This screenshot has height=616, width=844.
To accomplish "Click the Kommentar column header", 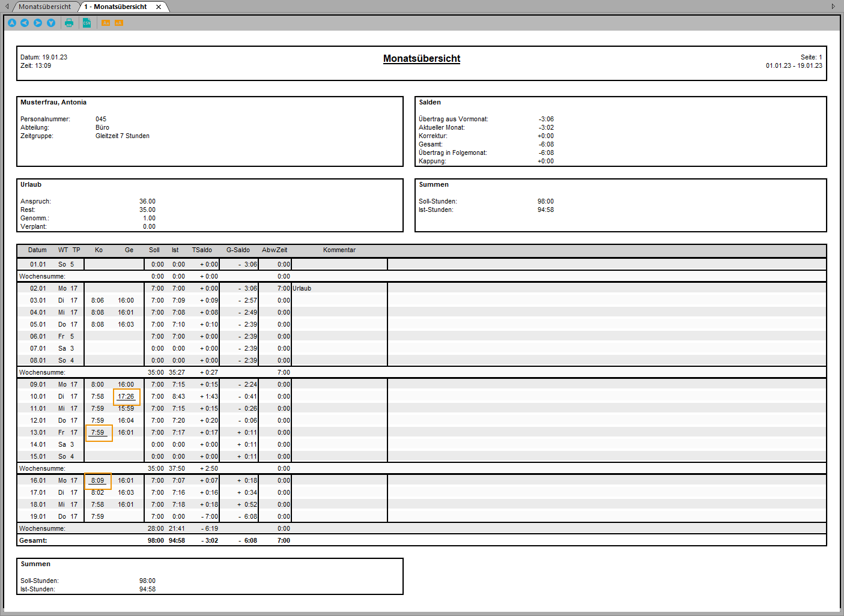I will pyautogui.click(x=339, y=250).
